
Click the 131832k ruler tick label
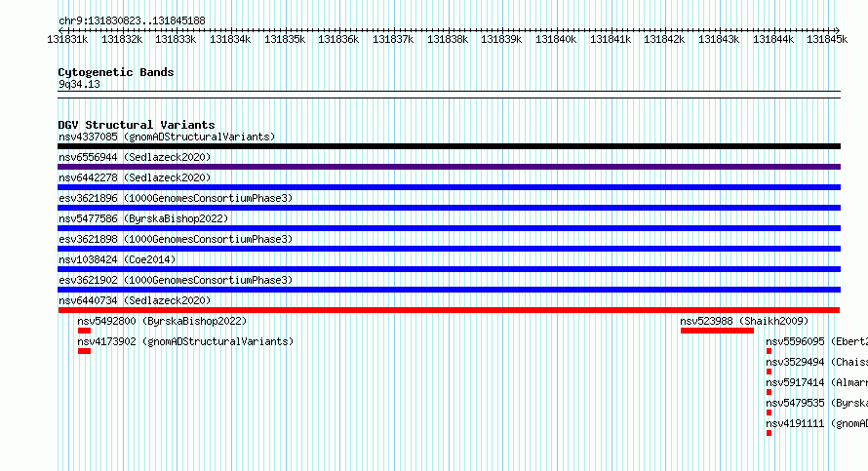pyautogui.click(x=122, y=39)
